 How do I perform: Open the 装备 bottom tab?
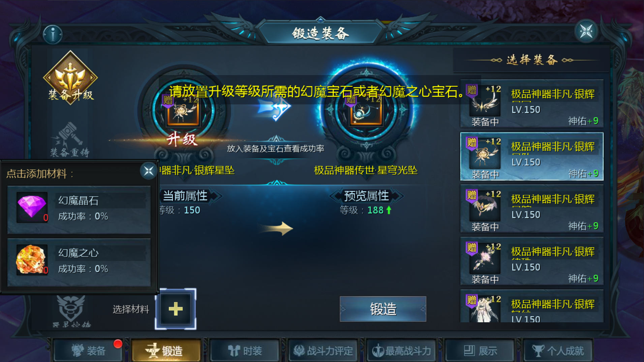pos(89,351)
